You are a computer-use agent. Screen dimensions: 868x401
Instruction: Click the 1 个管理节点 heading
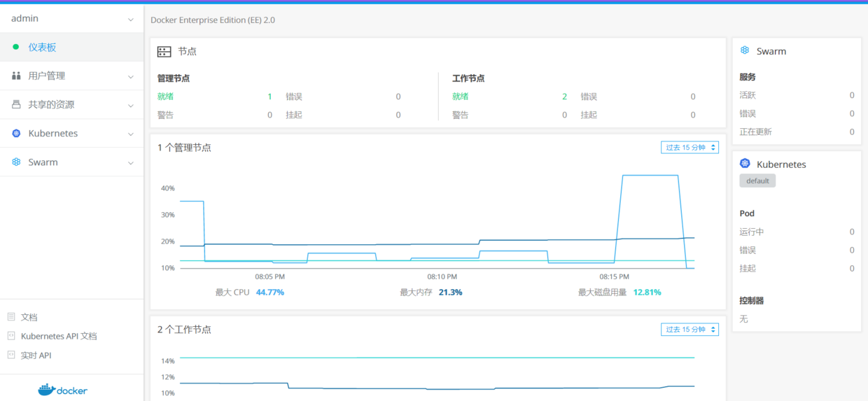184,148
